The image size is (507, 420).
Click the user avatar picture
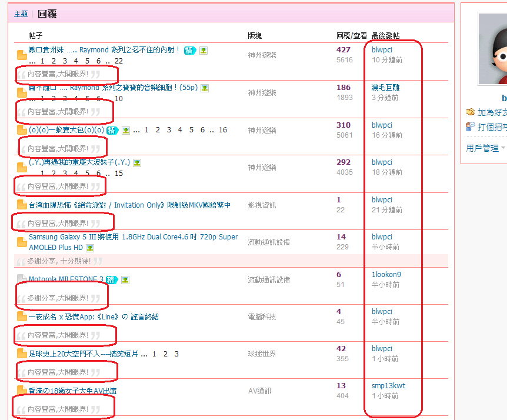point(493,50)
